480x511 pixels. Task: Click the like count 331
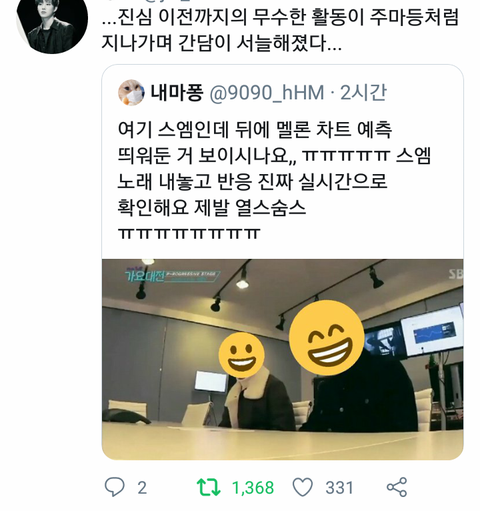[x=339, y=488]
